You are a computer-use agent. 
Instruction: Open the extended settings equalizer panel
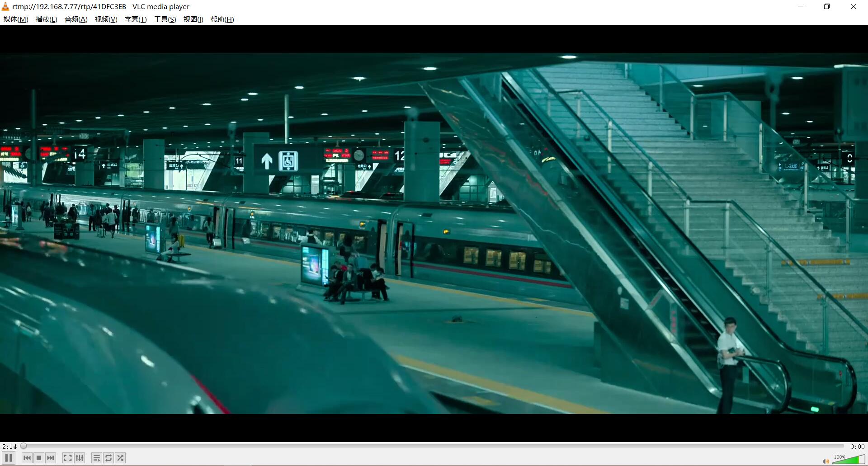coord(79,457)
